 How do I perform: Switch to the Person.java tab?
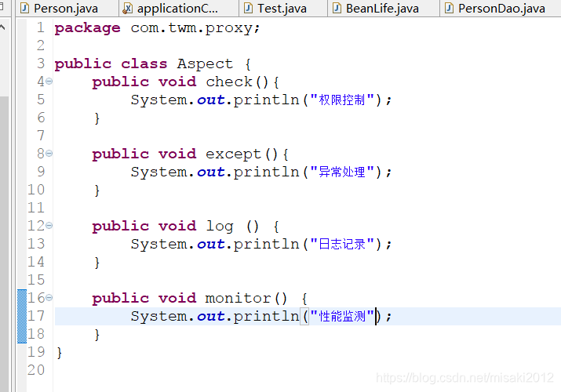pyautogui.click(x=66, y=8)
